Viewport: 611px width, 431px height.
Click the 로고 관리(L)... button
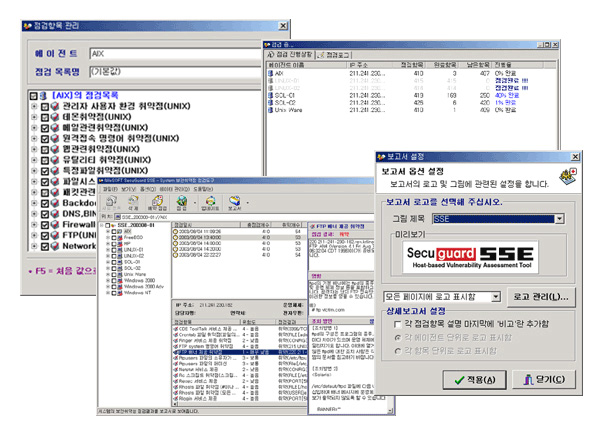click(541, 297)
